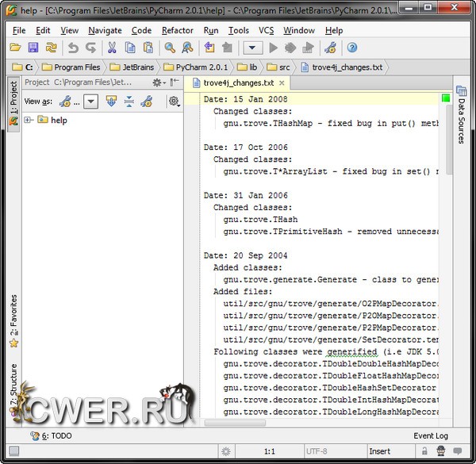476x464 pixels.
Task: Open the View as dropdown arrow
Action: 90,102
